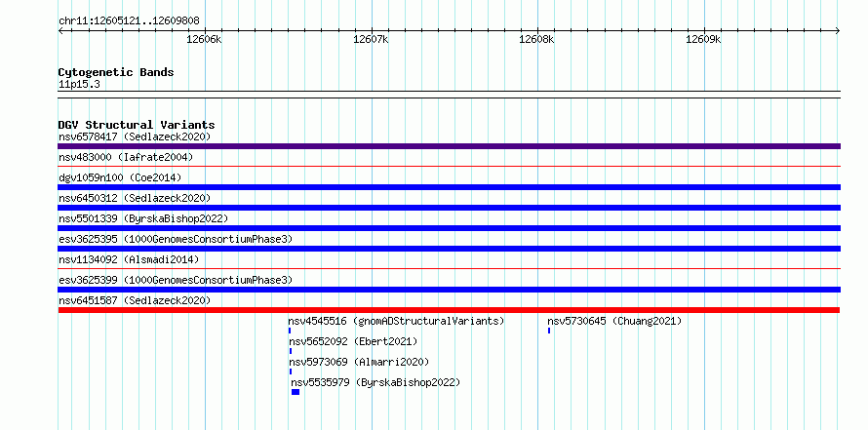This screenshot has width=868, height=430.
Task: Select the small blue nsv5652092 variant marker
Action: click(x=291, y=351)
